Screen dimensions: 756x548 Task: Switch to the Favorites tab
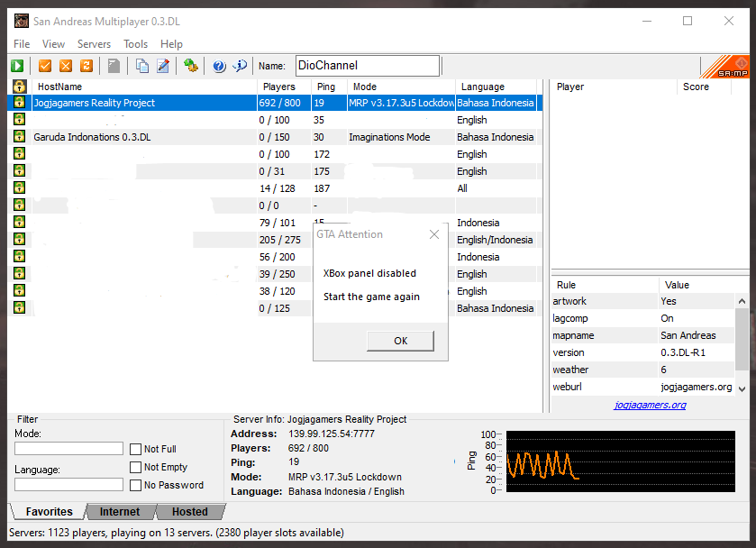(x=49, y=511)
